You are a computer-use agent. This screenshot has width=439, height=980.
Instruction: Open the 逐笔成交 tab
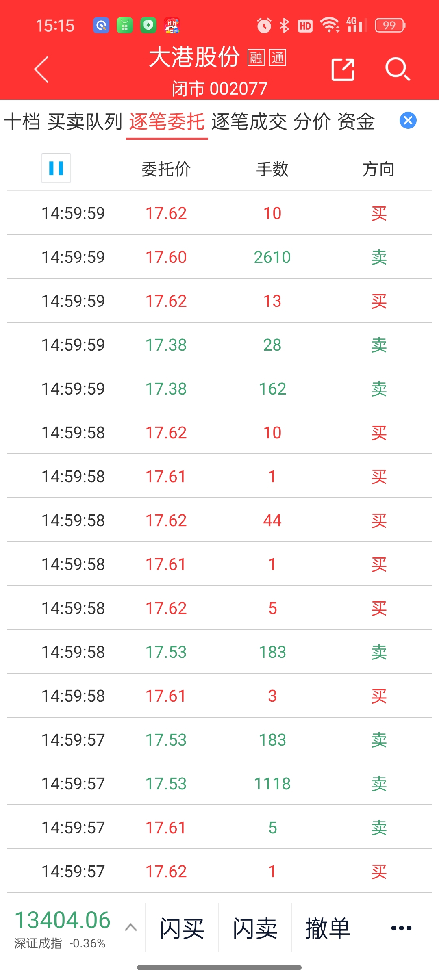(249, 121)
